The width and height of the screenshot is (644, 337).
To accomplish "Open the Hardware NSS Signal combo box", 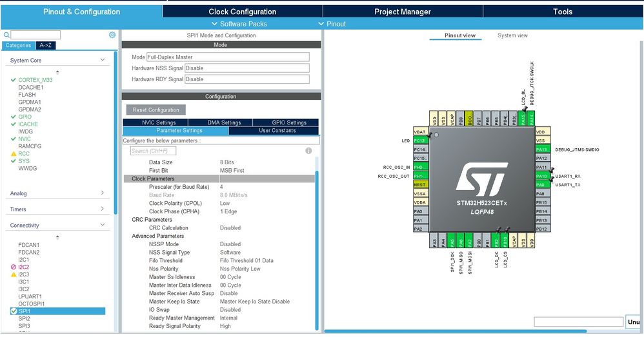I will tap(247, 68).
